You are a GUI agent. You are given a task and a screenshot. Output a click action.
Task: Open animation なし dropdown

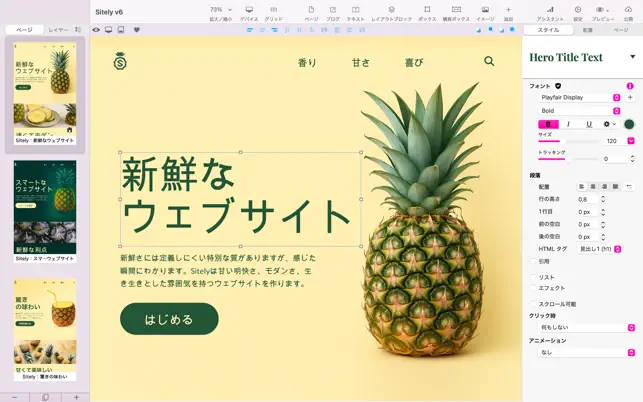[586, 352]
